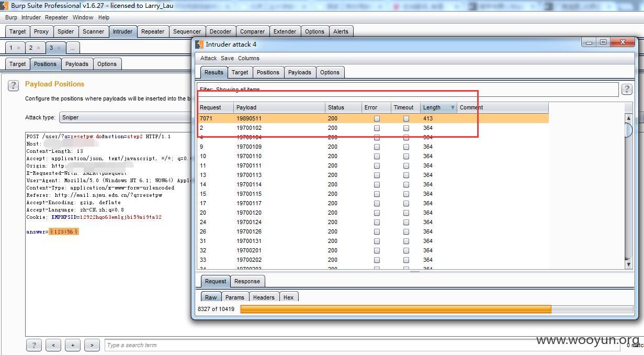644x355 pixels.
Task: Switch to the Target main tab
Action: click(x=17, y=31)
